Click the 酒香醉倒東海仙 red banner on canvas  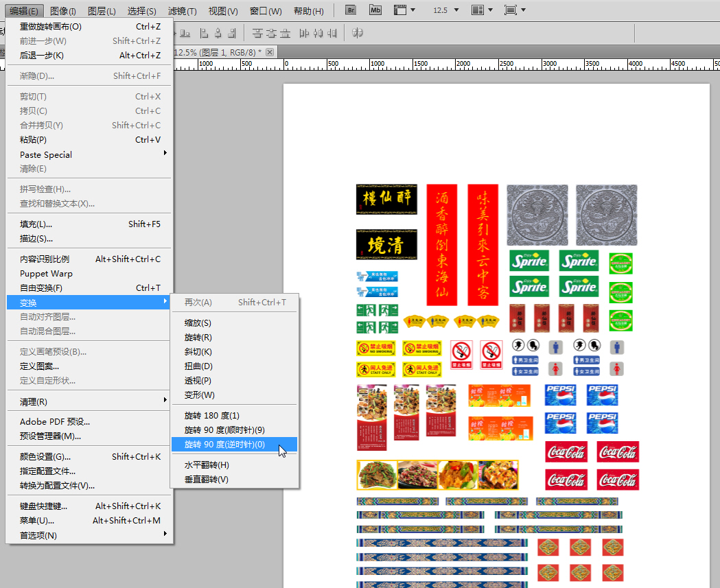coord(441,244)
